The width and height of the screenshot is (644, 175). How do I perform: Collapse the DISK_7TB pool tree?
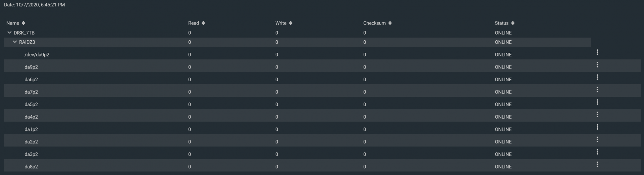[9, 33]
